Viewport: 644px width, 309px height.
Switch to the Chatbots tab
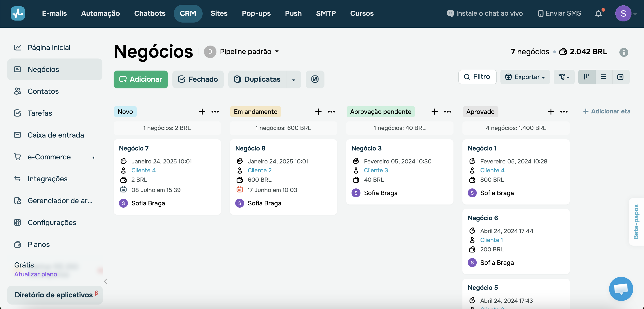[x=150, y=13]
